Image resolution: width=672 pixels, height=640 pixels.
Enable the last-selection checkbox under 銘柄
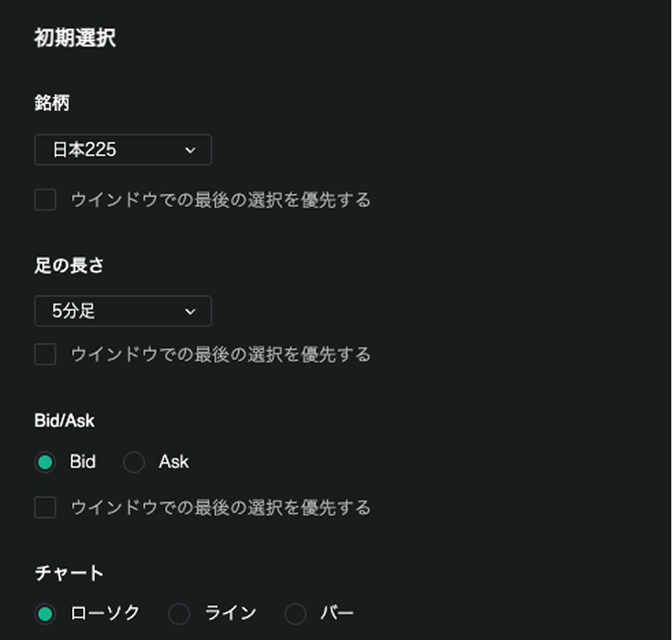46,200
